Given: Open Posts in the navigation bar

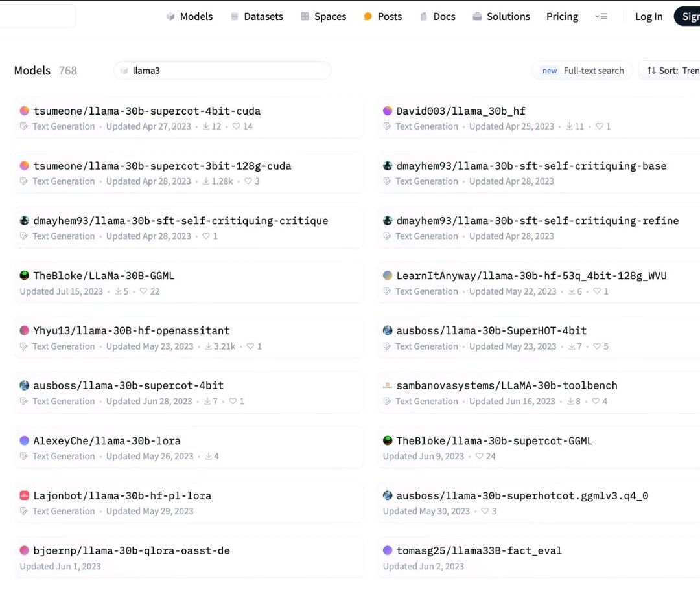Looking at the screenshot, I should coord(382,16).
